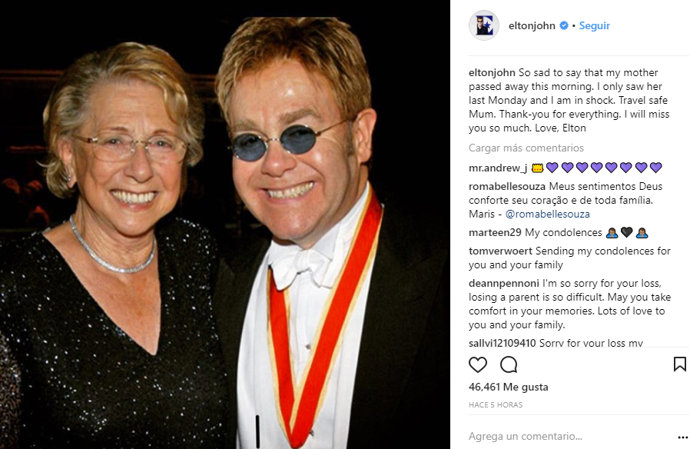Open mr.andrew_j commenter profile
690x449 pixels.
coord(497,168)
